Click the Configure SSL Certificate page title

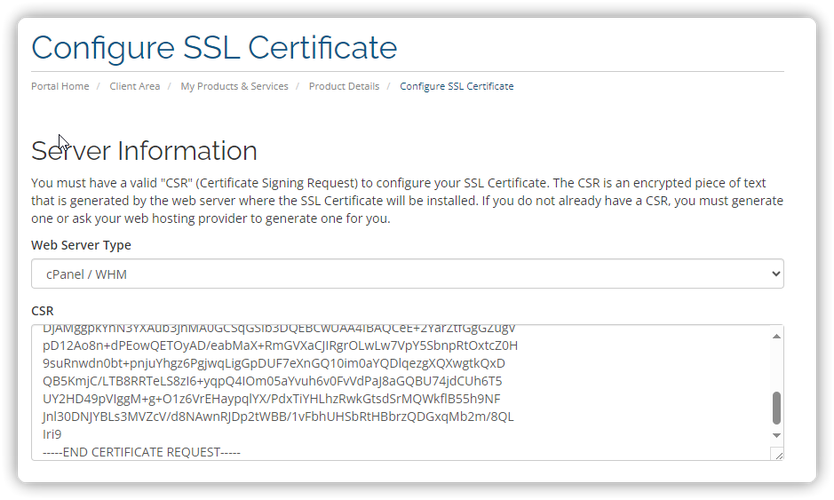click(214, 47)
